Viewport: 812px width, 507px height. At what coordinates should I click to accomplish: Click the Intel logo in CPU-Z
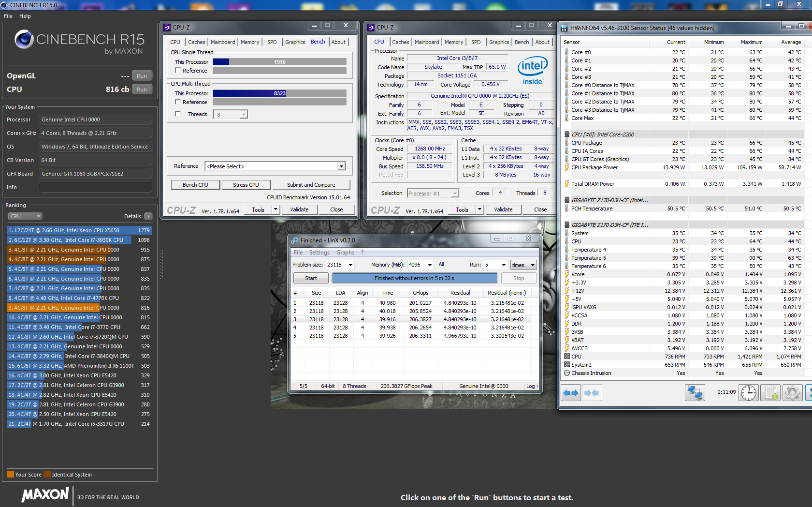tap(533, 71)
